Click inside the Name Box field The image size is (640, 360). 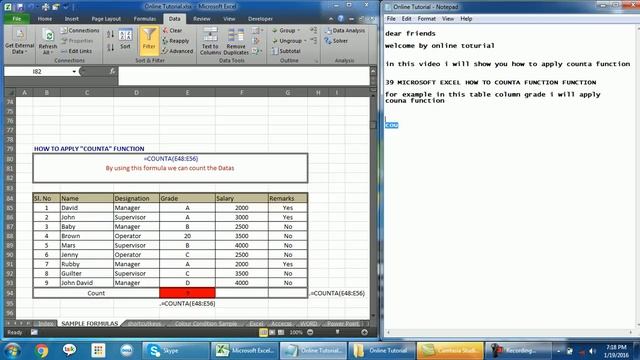[38, 71]
